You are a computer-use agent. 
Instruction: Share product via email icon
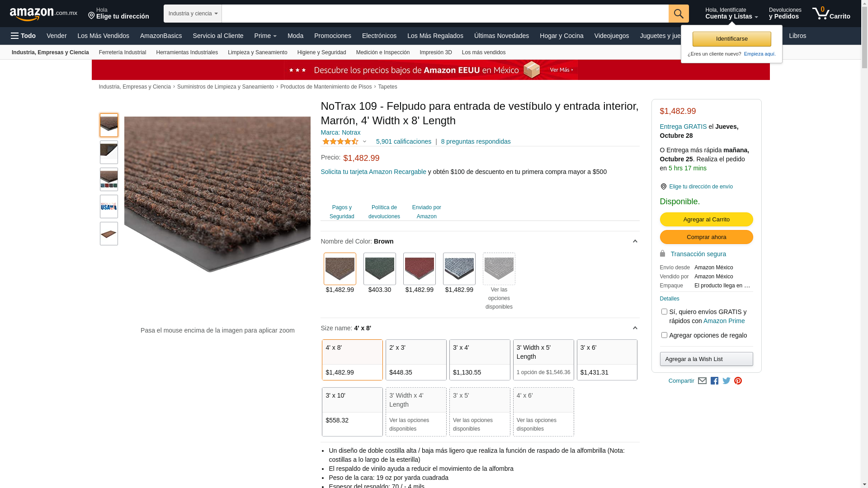coord(702,381)
